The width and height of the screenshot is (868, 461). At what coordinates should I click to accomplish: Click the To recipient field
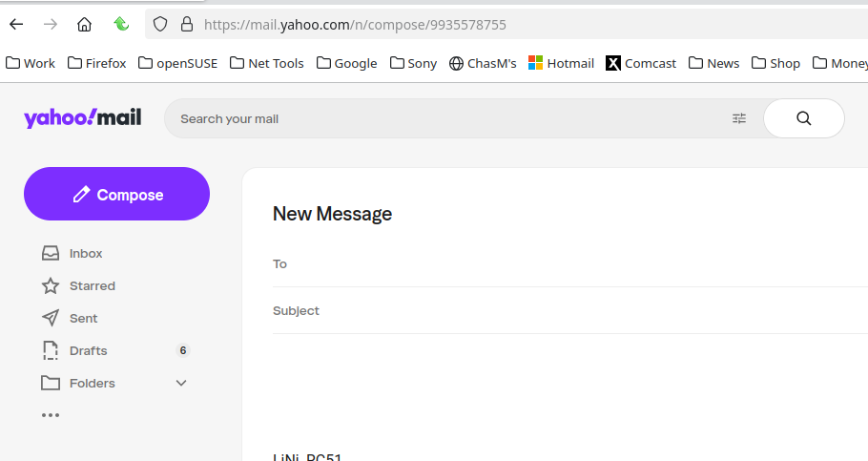pos(572,263)
